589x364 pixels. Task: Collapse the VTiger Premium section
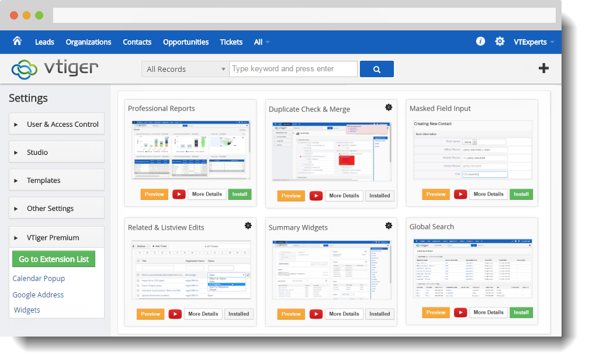click(x=57, y=237)
